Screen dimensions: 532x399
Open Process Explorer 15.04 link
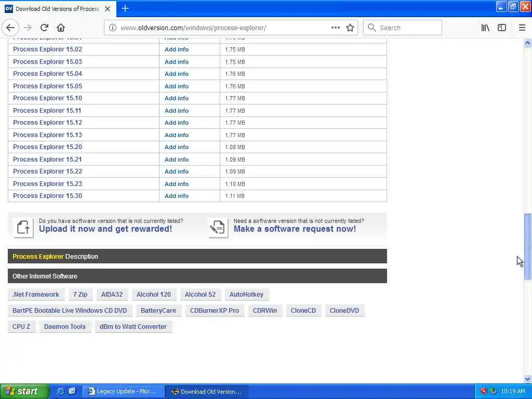pos(47,74)
